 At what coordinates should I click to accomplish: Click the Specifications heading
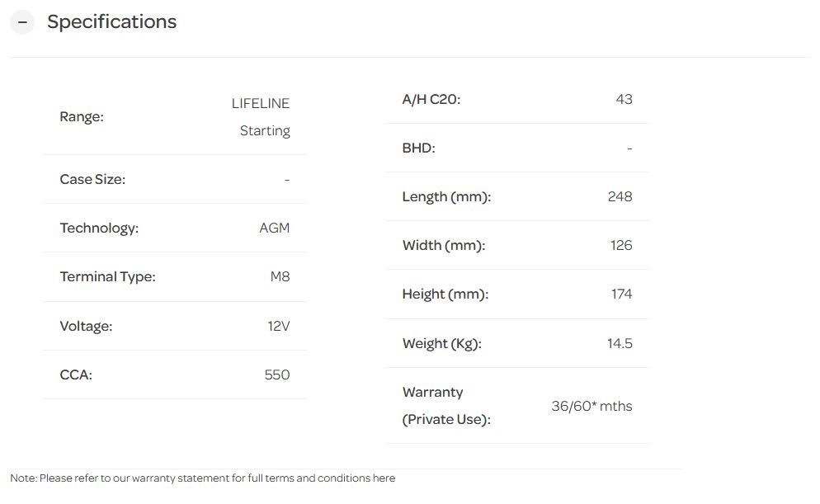111,22
